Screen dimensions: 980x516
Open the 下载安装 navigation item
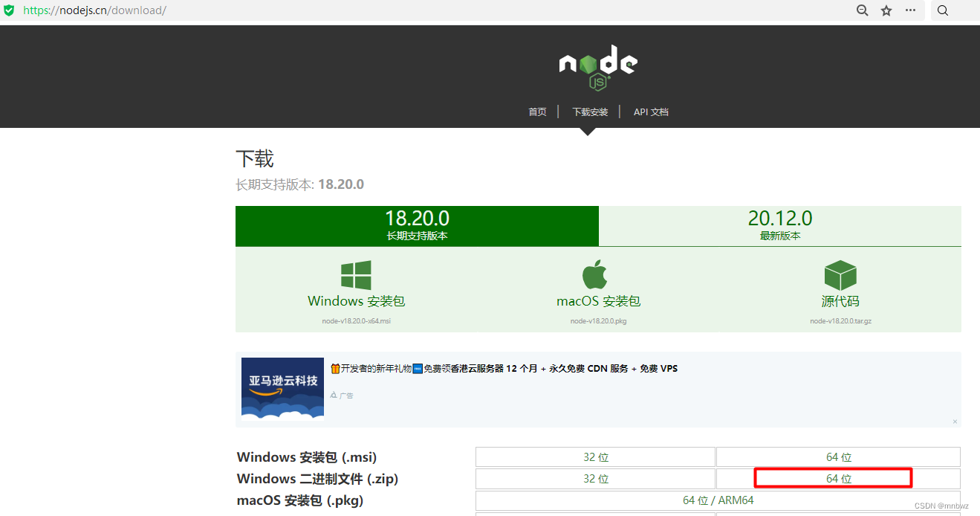[x=590, y=112]
